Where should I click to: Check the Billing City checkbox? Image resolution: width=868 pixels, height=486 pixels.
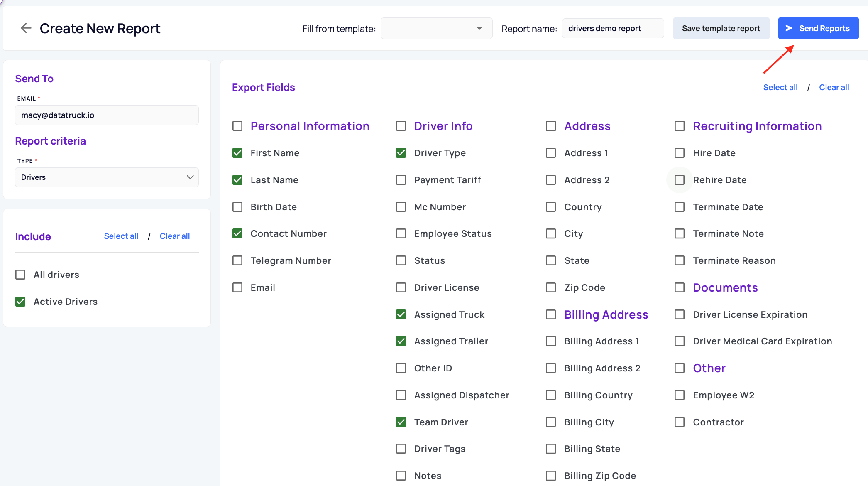point(551,422)
